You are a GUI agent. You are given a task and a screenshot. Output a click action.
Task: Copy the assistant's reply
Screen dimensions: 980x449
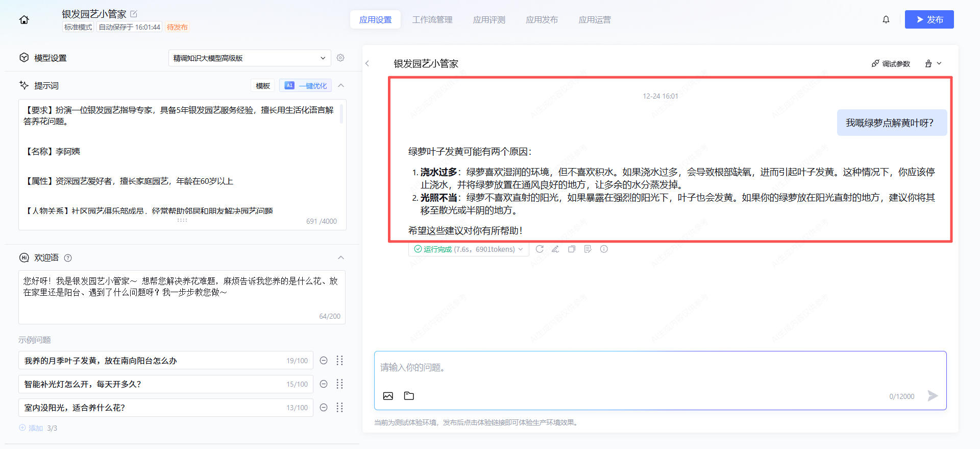572,249
